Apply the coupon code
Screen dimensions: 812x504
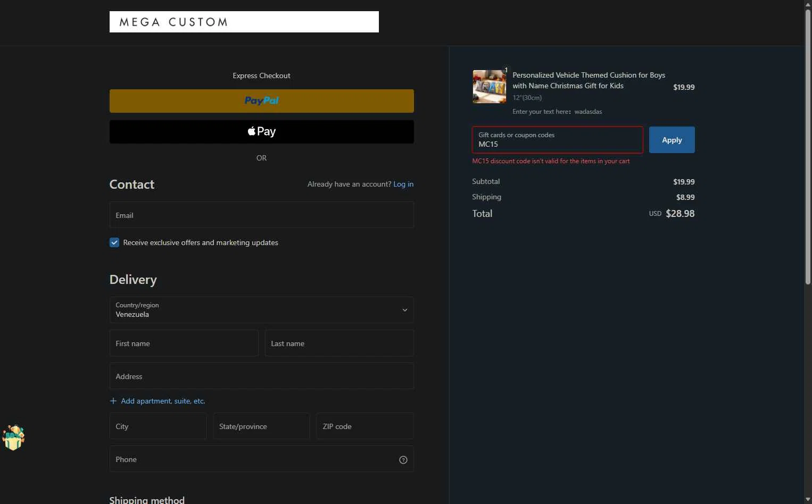672,140
